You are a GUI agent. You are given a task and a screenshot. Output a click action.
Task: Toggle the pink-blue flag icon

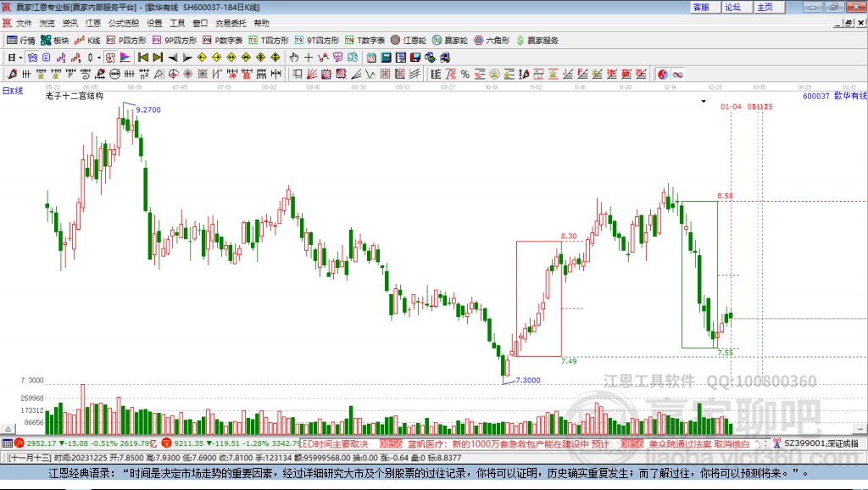click(x=125, y=58)
